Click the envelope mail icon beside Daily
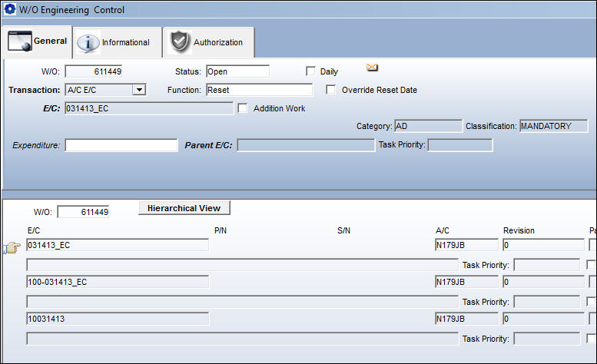Image resolution: width=597 pixels, height=364 pixels. pyautogui.click(x=372, y=68)
